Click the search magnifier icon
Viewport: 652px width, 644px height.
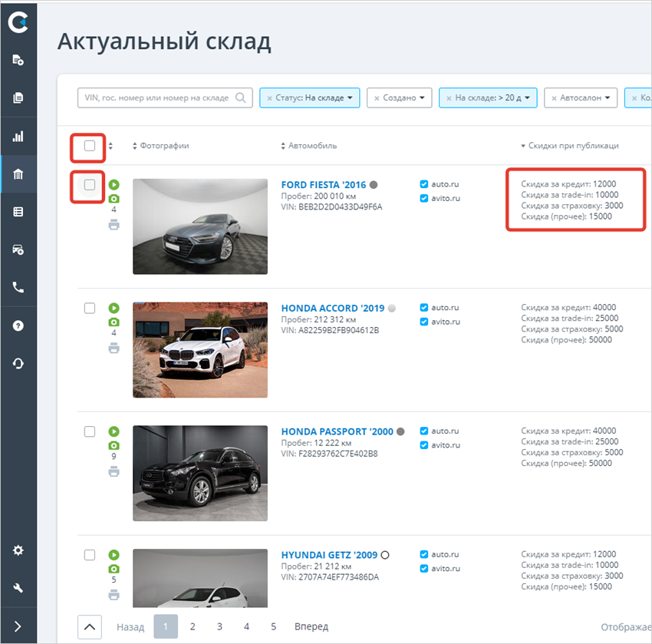click(x=240, y=97)
